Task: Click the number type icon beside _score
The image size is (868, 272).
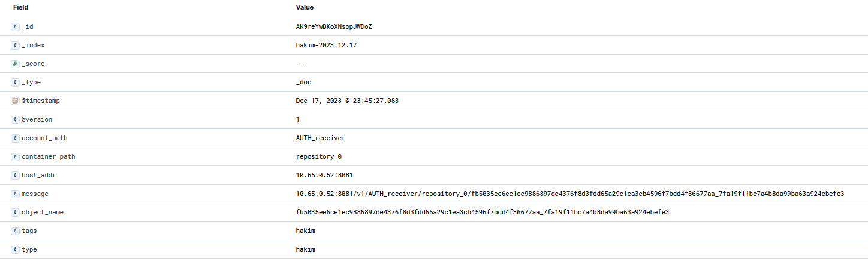Action: [x=15, y=64]
